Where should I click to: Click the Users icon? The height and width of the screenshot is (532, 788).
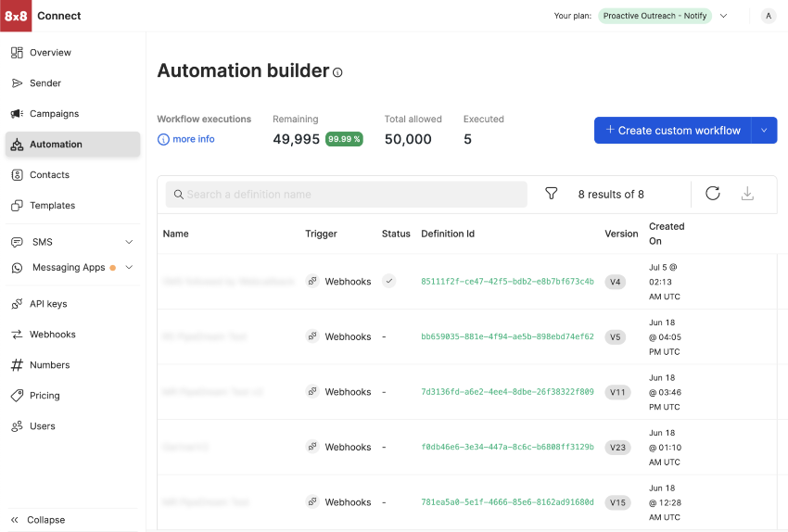coord(17,426)
